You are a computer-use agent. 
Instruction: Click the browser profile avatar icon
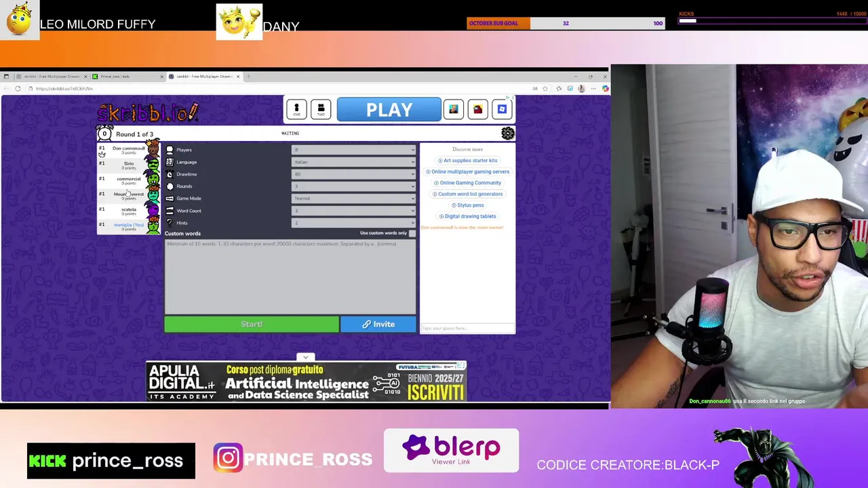click(x=581, y=89)
